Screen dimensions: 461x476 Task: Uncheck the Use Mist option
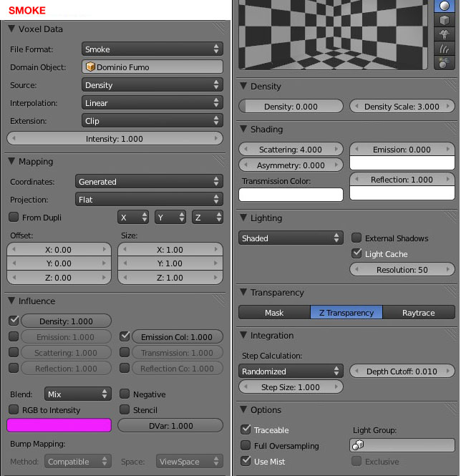(246, 461)
